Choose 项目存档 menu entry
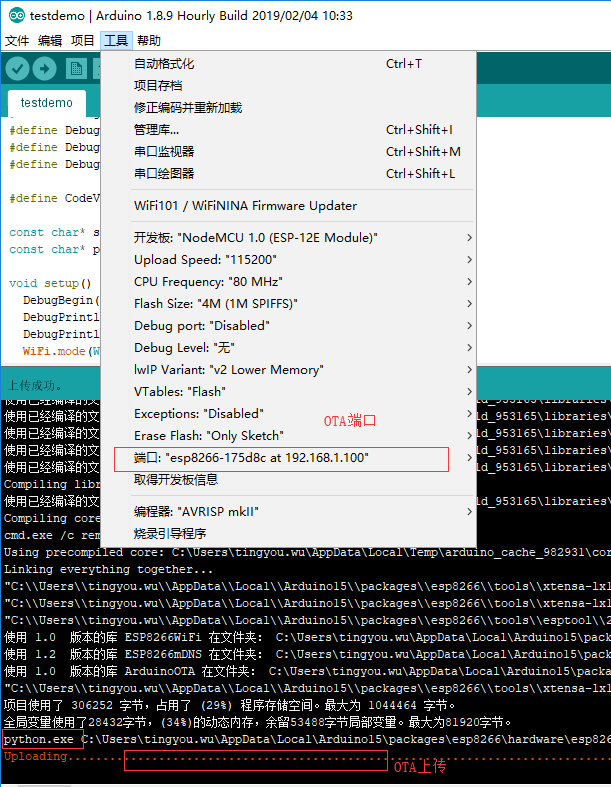The image size is (611, 787). 288,86
